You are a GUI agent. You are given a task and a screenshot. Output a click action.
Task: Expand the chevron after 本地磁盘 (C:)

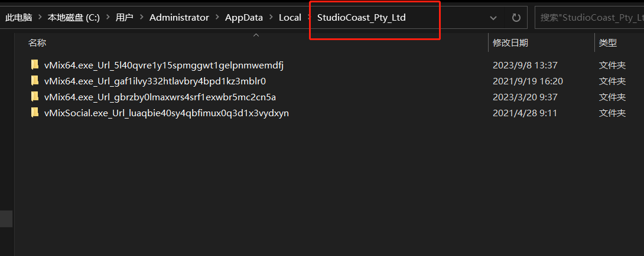tap(108, 18)
